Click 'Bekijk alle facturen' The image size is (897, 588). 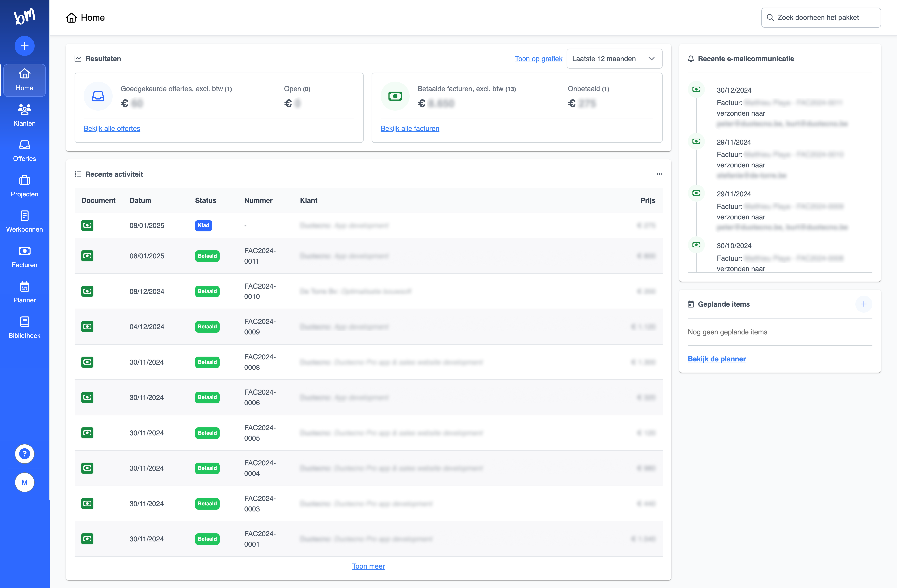click(x=410, y=128)
